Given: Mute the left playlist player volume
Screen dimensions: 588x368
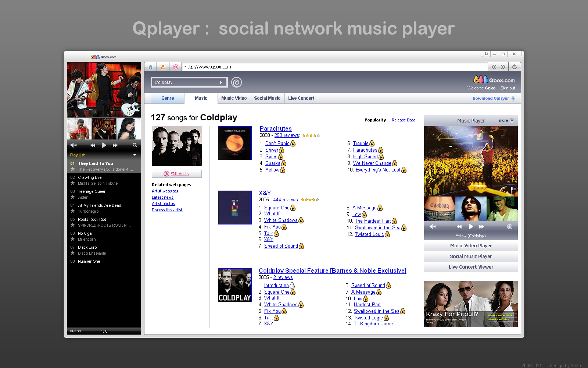Looking at the screenshot, I should [x=73, y=145].
